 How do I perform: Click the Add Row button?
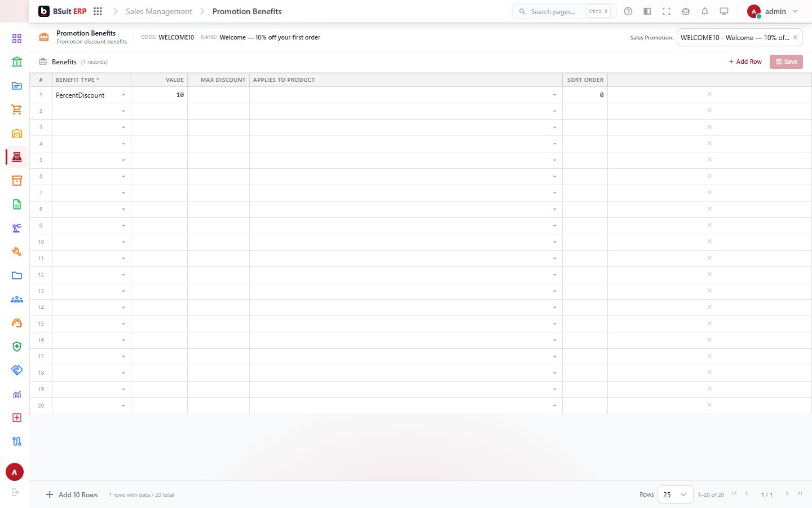coord(745,62)
